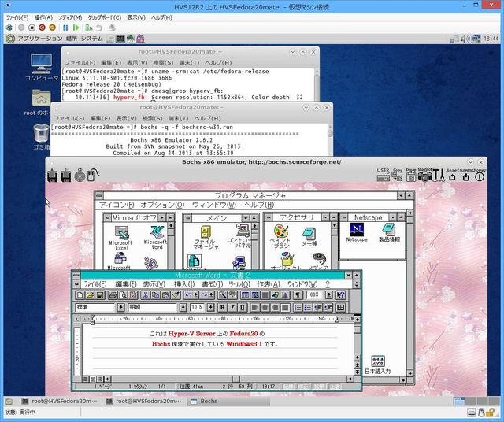
Task: Click the Format Painter brush icon in Word
Action: 176,294
